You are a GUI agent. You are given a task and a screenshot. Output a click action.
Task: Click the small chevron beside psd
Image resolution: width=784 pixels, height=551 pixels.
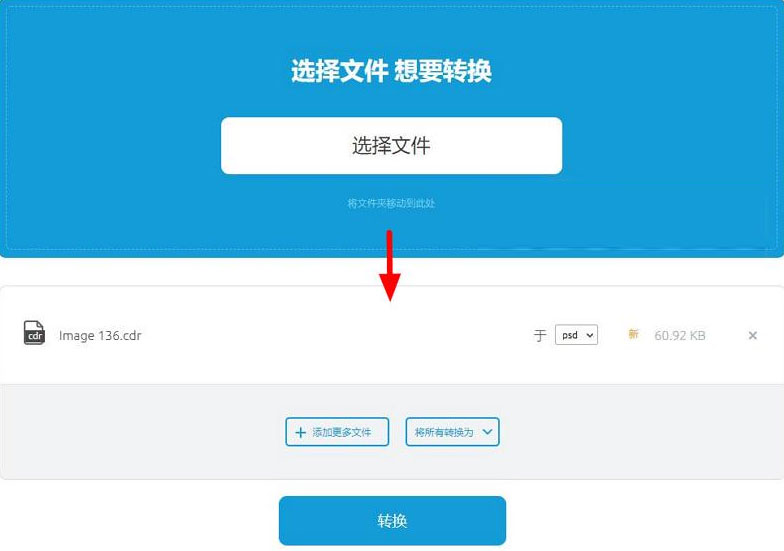point(590,335)
